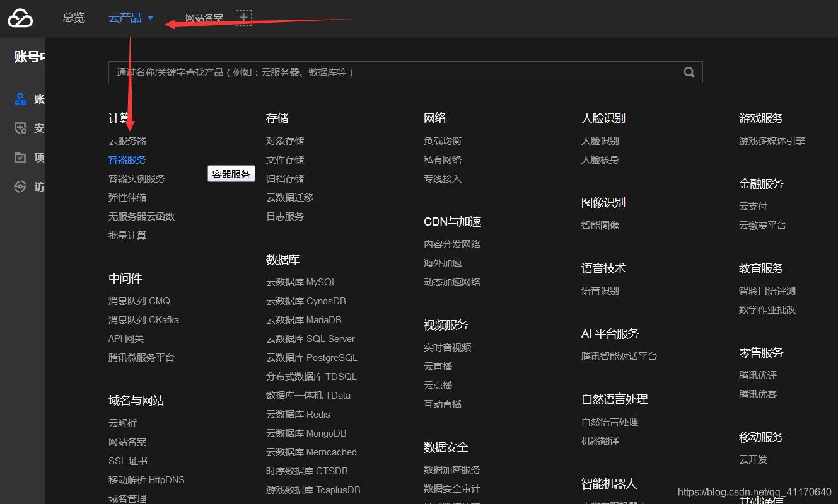This screenshot has height=504, width=838.
Task: Click the search magnifier icon
Action: coord(689,72)
